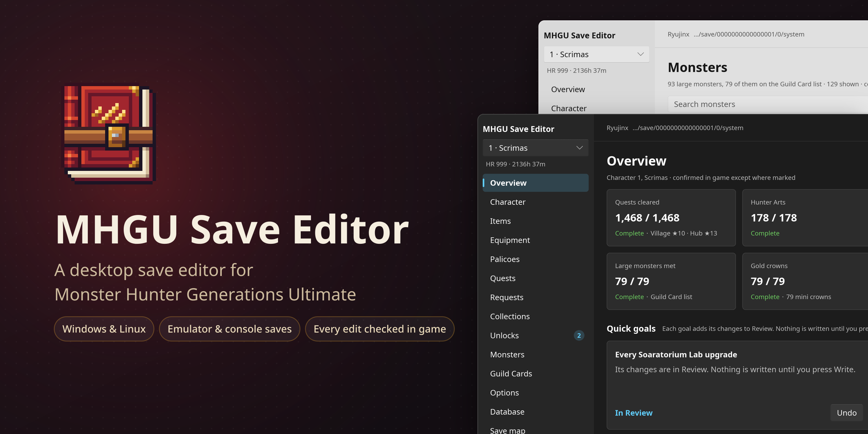Click the Hunter Arts 178 / 178 card
This screenshot has height=434, width=868.
click(x=805, y=218)
